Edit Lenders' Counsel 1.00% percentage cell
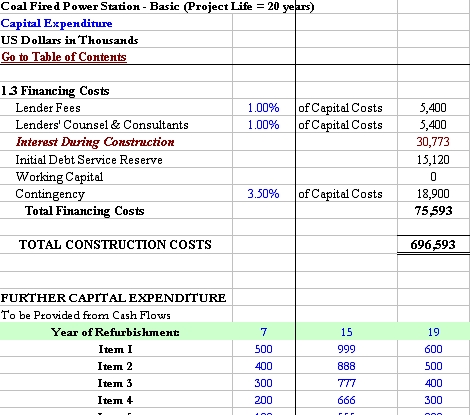 pos(263,125)
